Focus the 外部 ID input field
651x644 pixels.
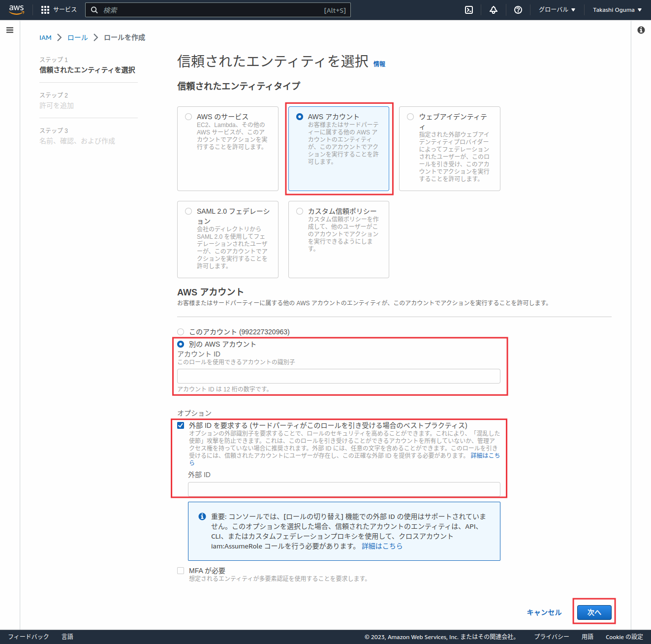pyautogui.click(x=344, y=489)
